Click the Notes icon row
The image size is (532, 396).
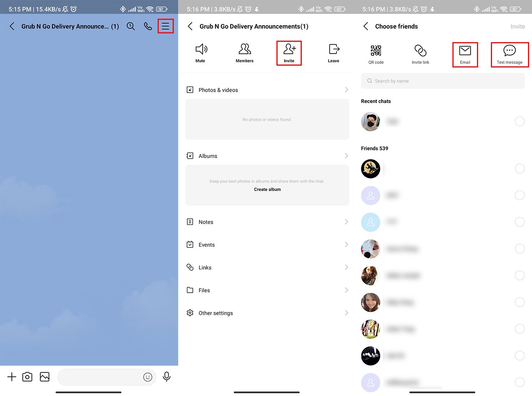190,222
